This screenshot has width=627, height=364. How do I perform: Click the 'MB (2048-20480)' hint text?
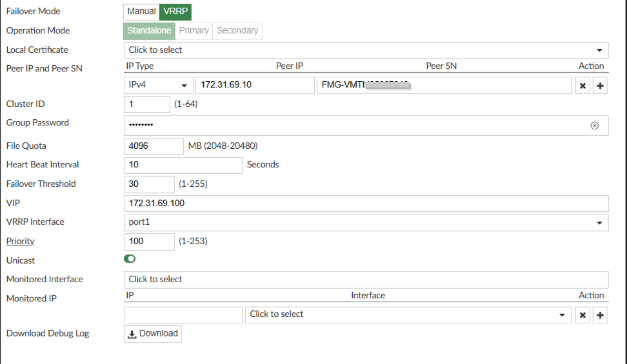click(223, 146)
